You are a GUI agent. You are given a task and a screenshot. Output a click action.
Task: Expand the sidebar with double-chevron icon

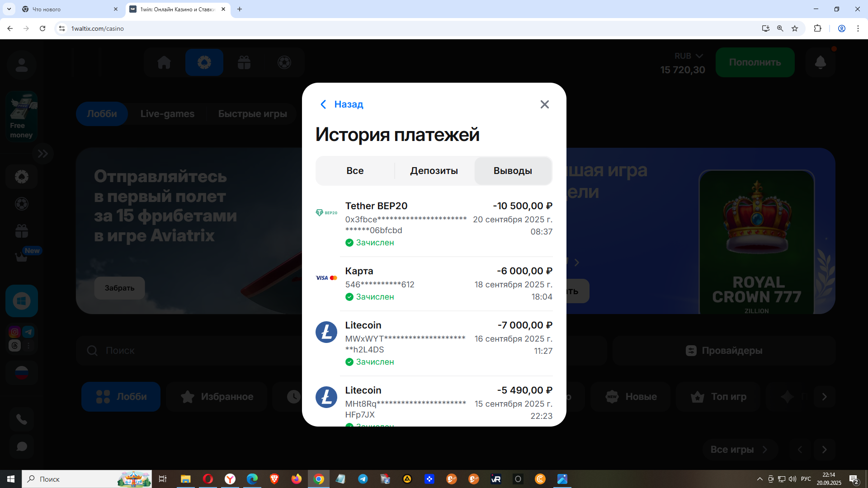coord(43,154)
